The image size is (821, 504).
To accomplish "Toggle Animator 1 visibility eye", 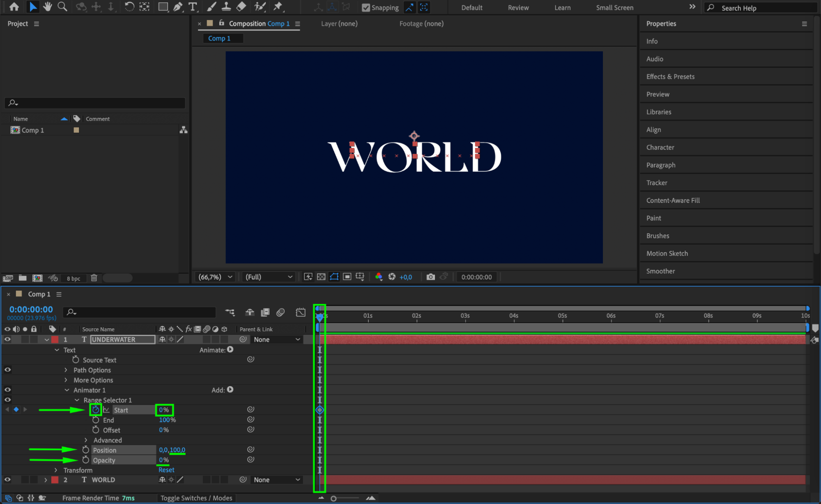I will [7, 390].
